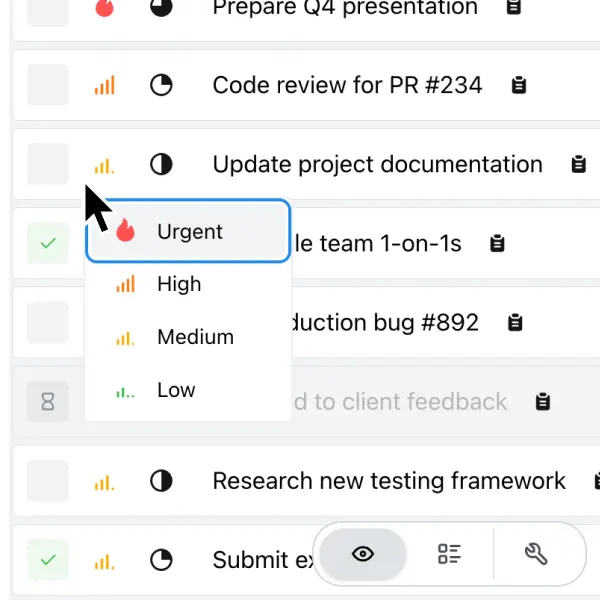Select Urgent priority from the menu
Viewport: 600px width, 600px height.
tap(188, 231)
